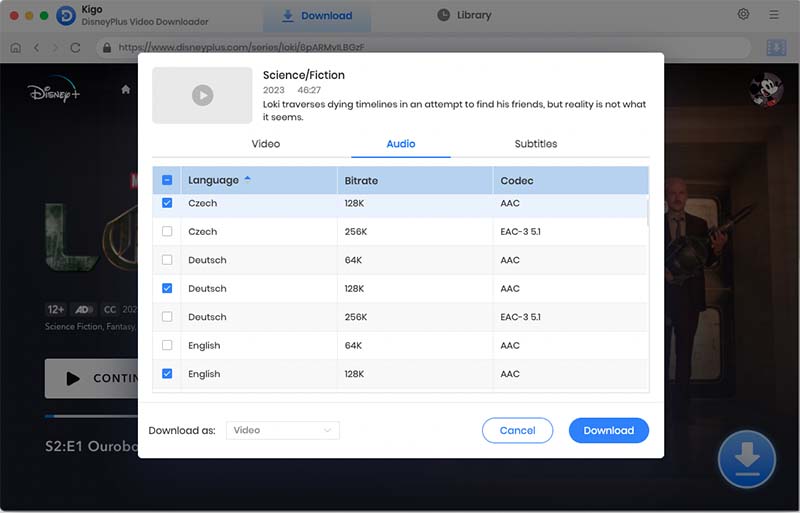Click the Disney+ logo
800x513 pixels.
pos(54,91)
